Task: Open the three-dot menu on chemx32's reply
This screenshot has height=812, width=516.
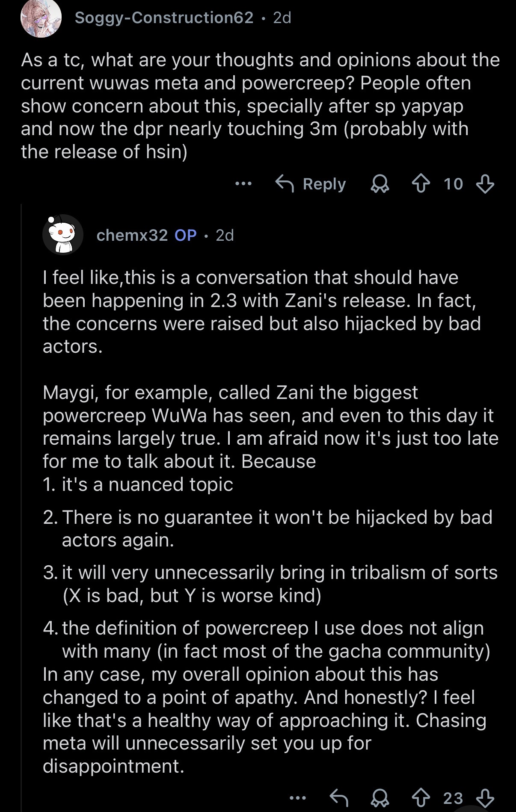Action: click(x=298, y=798)
